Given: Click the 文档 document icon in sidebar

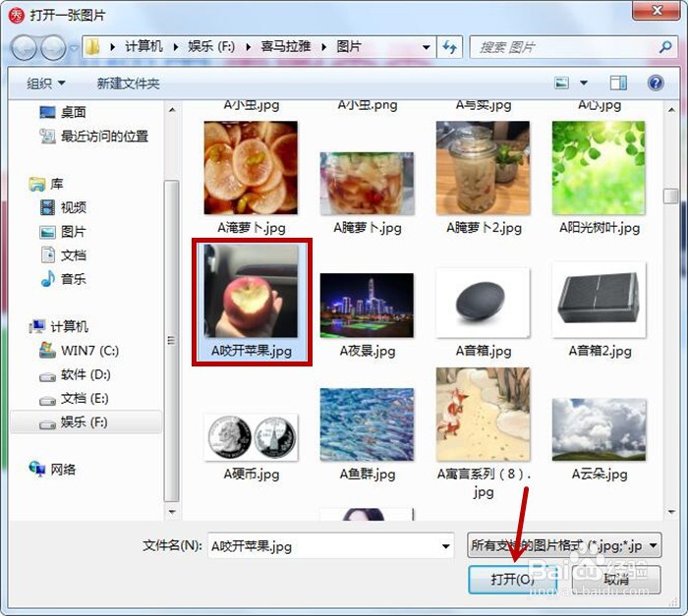Looking at the screenshot, I should click(47, 254).
